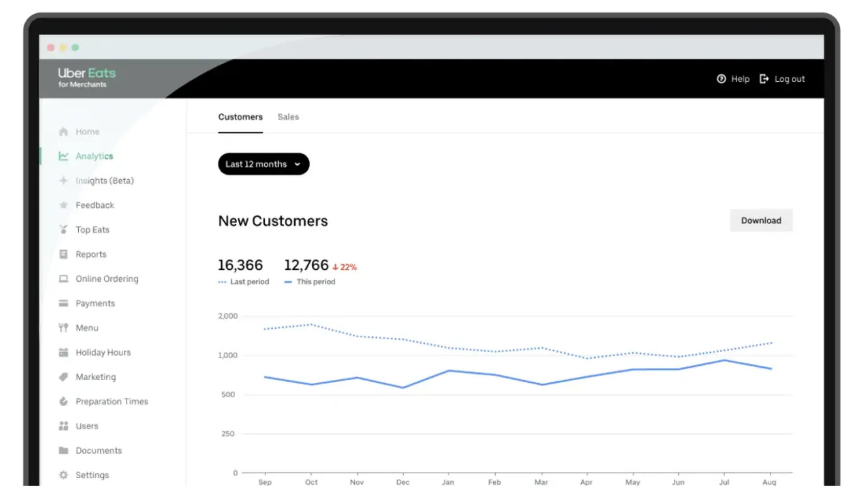The width and height of the screenshot is (862, 504).
Task: Click the Jul data point on solid line
Action: coord(724,361)
